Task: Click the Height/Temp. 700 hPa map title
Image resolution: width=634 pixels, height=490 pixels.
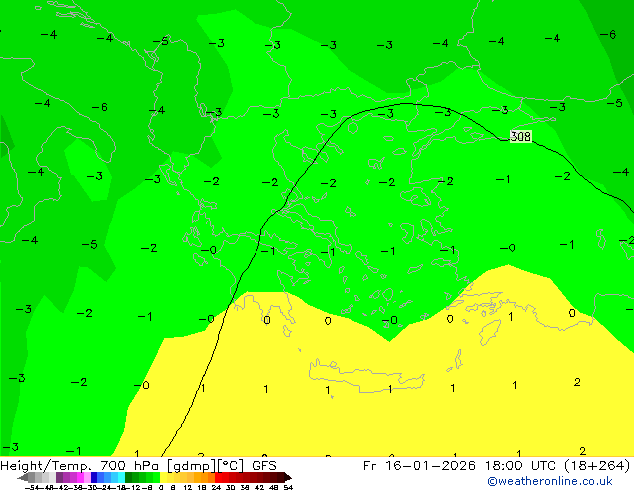Action: pyautogui.click(x=81, y=465)
